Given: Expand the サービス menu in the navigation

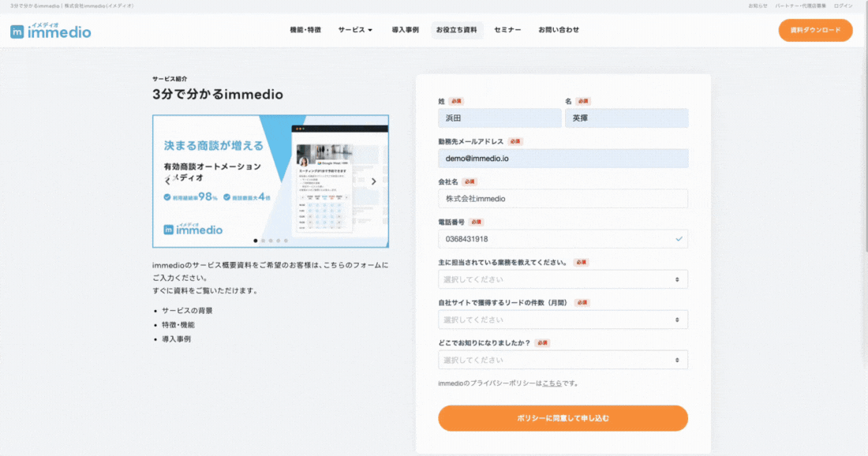Looking at the screenshot, I should point(356,30).
